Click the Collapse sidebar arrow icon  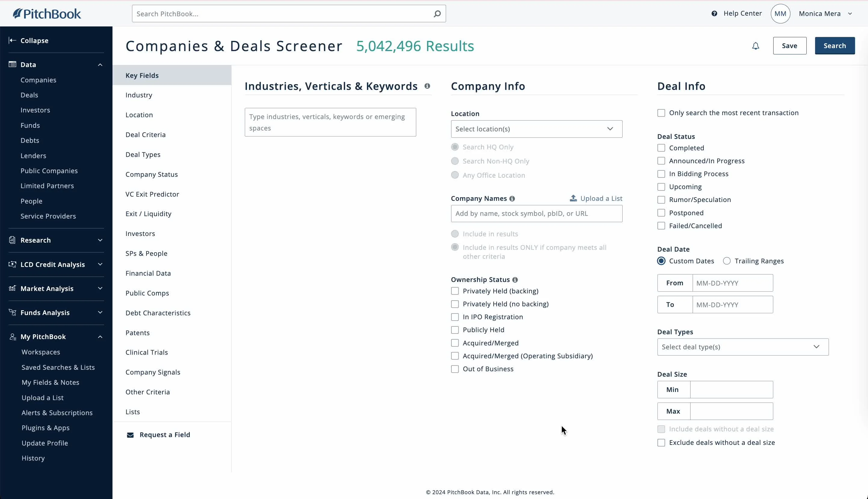point(12,41)
